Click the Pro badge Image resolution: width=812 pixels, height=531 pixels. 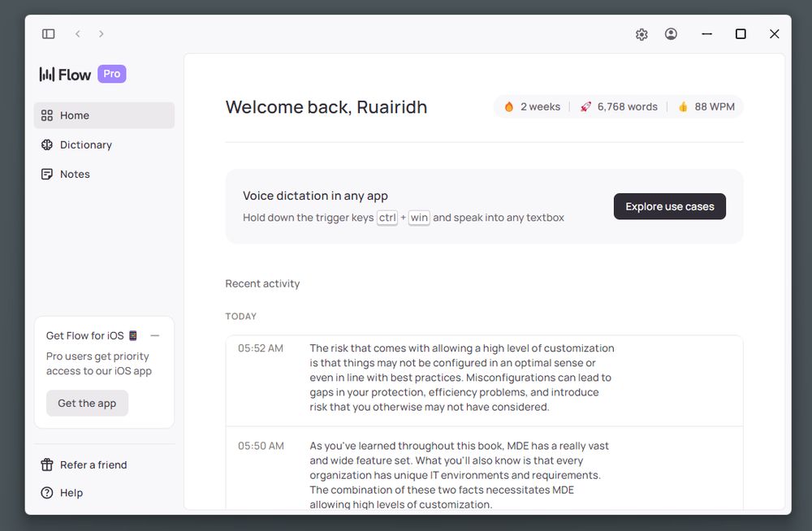point(112,74)
